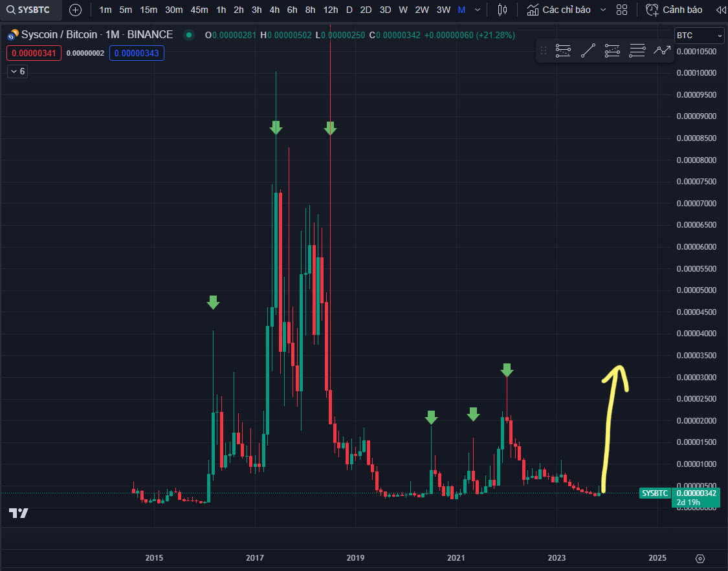Switch to the 45m timeframe
Viewport: 728px width, 571px height.
click(x=199, y=10)
